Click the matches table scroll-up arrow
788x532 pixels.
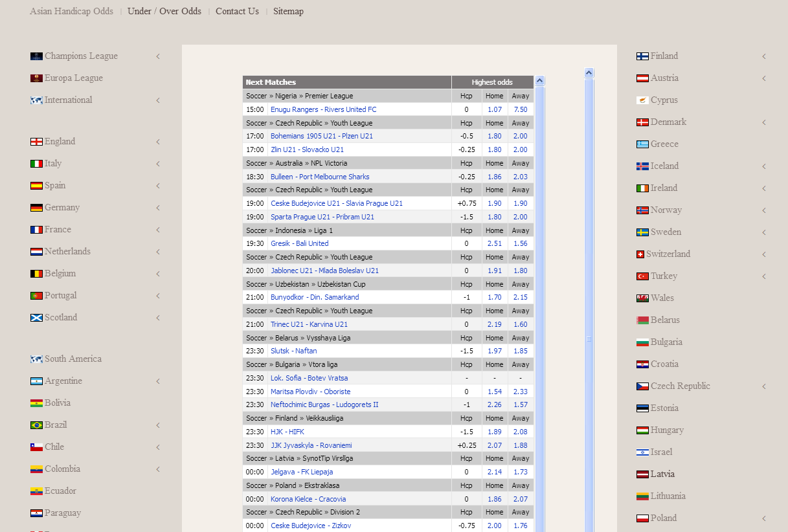pyautogui.click(x=539, y=81)
